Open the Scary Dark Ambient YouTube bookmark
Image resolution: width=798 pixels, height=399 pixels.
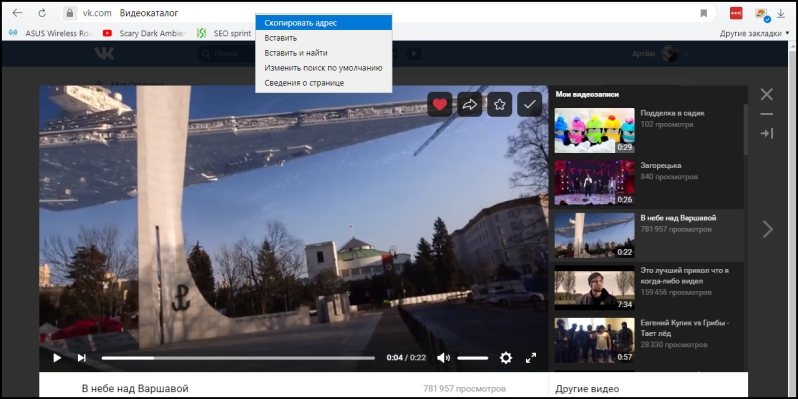tap(144, 33)
